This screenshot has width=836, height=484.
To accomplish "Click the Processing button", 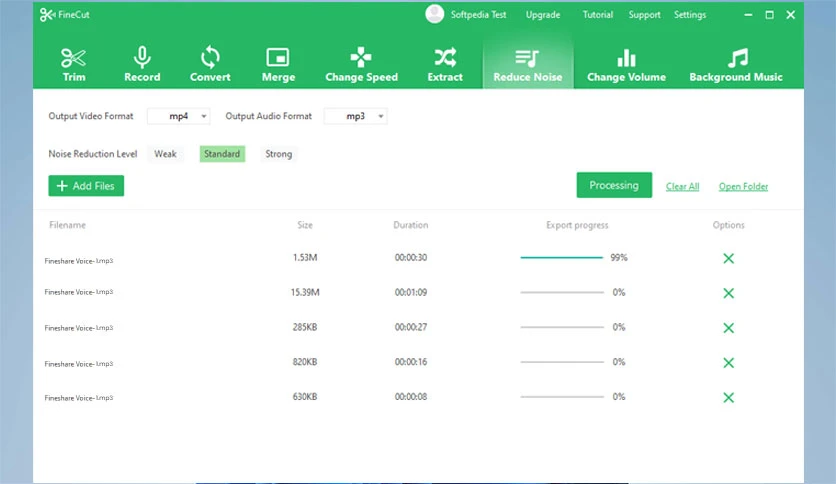I will pyautogui.click(x=614, y=185).
